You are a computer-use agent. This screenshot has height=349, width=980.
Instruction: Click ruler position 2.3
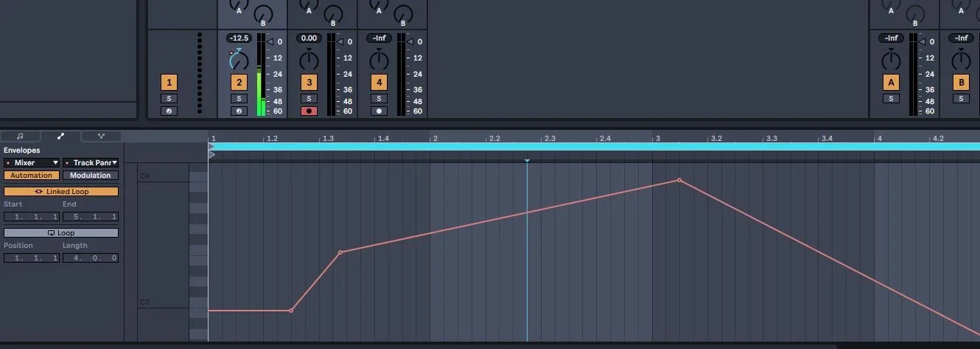tap(550, 138)
